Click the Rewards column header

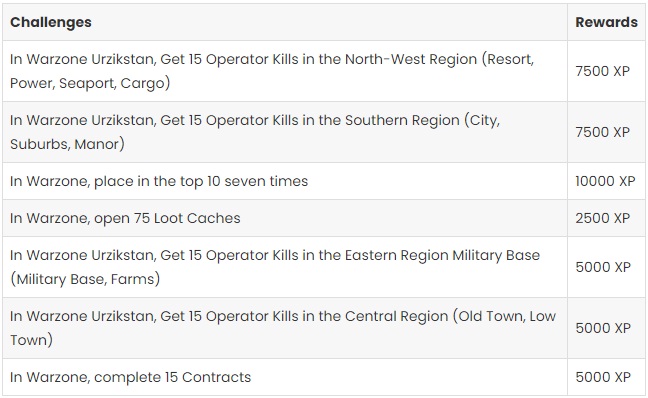(606, 22)
